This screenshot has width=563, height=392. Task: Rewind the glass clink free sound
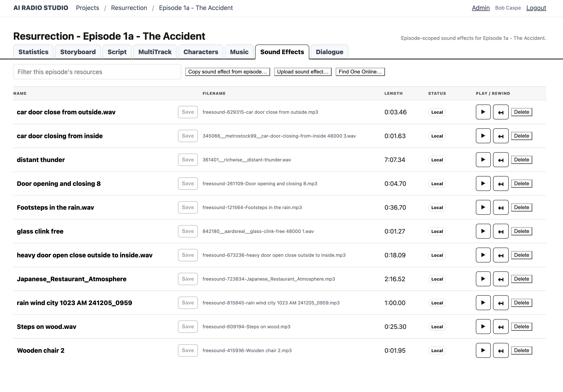pos(501,231)
